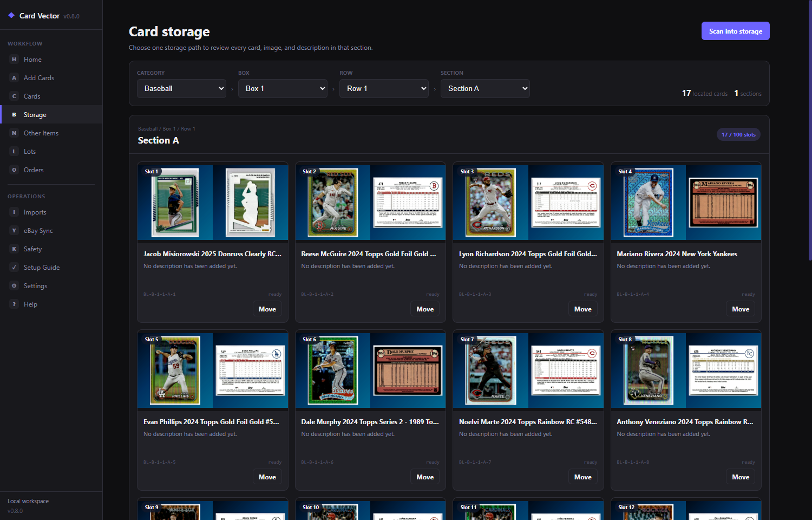
Task: Click the "Local workspace" label
Action: click(28, 502)
